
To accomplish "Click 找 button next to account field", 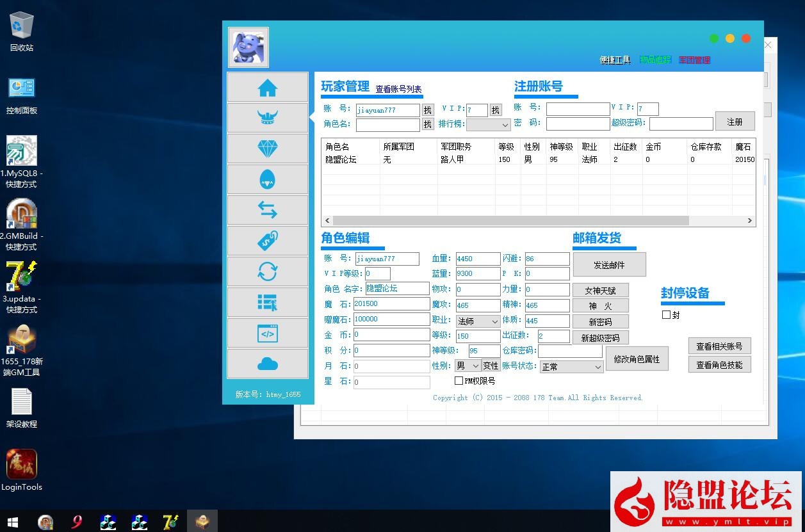I will pos(428,110).
